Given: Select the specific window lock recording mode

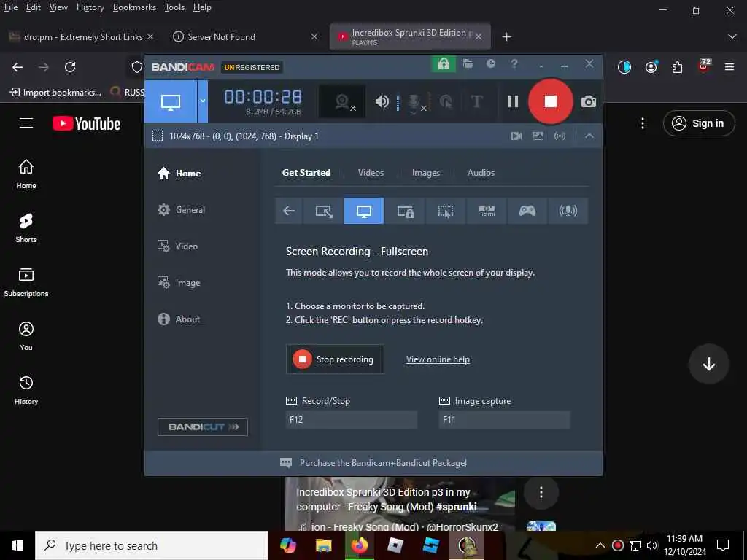Looking at the screenshot, I should tap(406, 211).
